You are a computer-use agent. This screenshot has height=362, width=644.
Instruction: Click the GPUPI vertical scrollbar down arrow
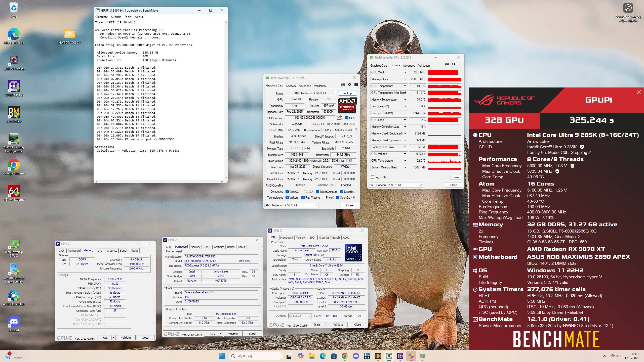point(226,177)
